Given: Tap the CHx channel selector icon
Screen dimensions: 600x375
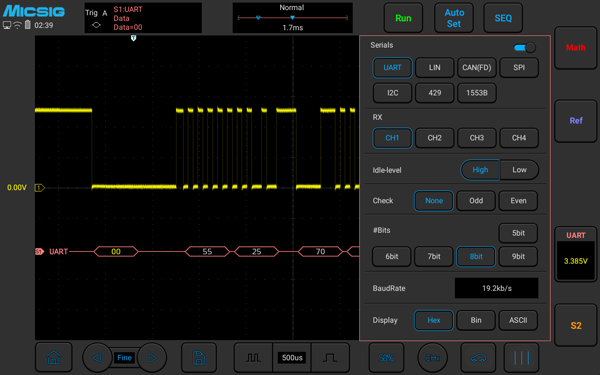Looking at the screenshot, I should (x=432, y=358).
